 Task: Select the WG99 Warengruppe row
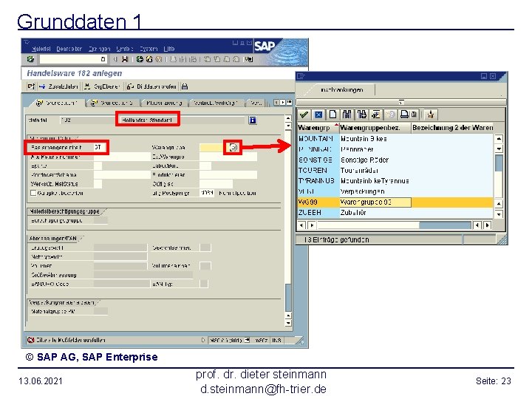coord(395,202)
